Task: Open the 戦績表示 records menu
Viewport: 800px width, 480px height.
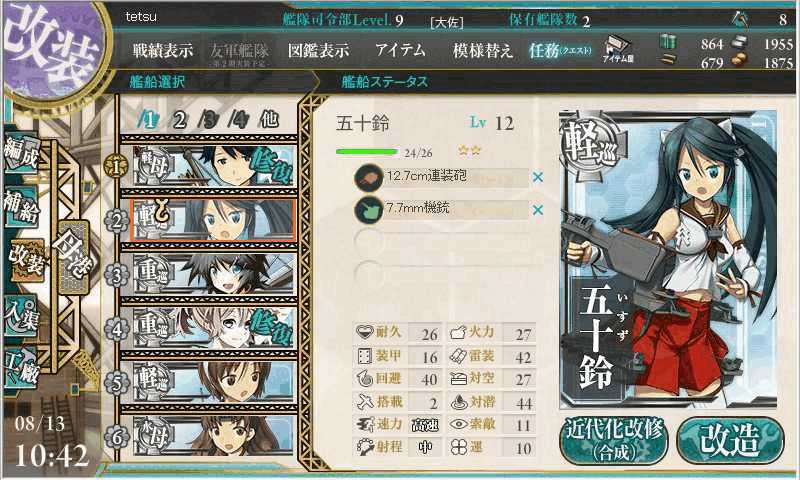Action: point(163,50)
